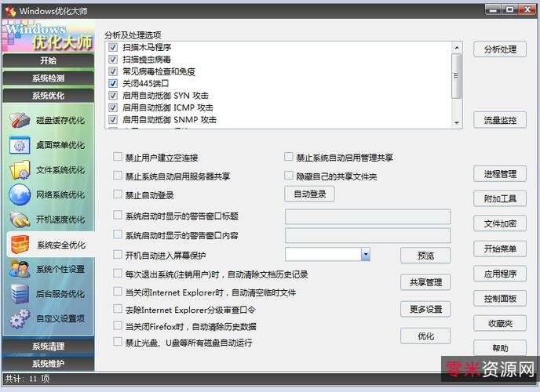Enable 系统启动时显示的警告窗口内容 checkbox
540x392 pixels.
coord(118,234)
